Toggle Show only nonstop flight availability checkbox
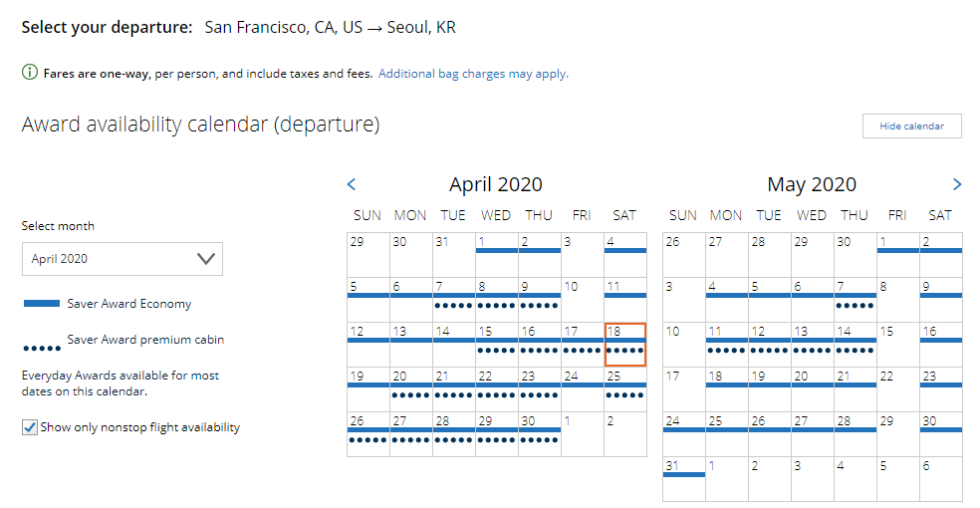This screenshot has width=980, height=508. 29,427
